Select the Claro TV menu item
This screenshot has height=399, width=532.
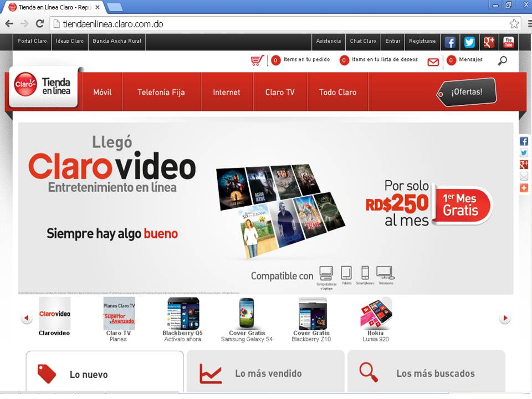pyautogui.click(x=280, y=93)
